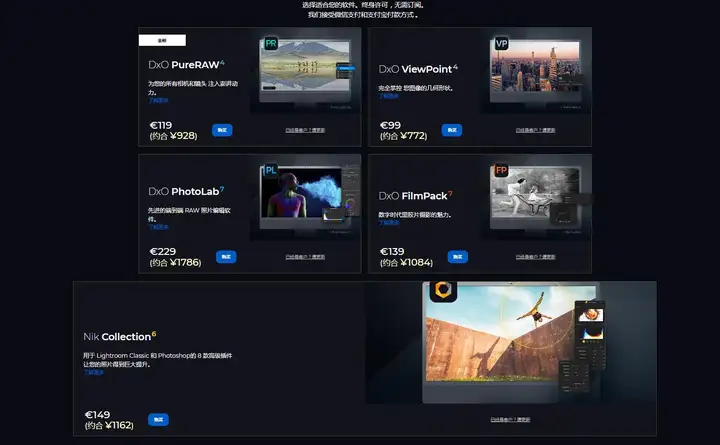This screenshot has width=720, height=445.
Task: Click the €229 price text
Action: (163, 252)
